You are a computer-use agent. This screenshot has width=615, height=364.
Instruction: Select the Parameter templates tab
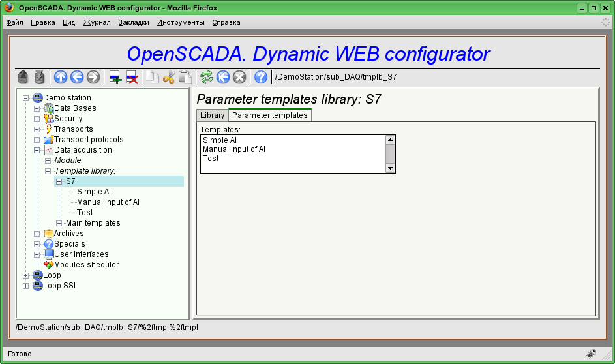(270, 115)
